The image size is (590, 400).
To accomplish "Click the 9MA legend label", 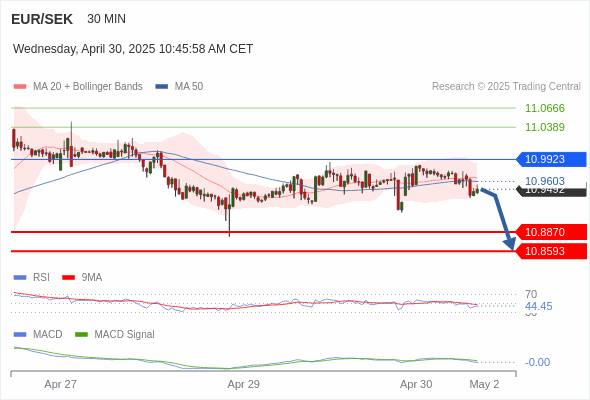I will tap(92, 278).
